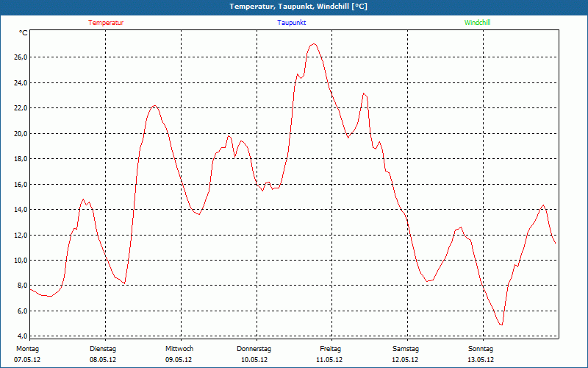Click the Donnerstag day label

click(254, 349)
